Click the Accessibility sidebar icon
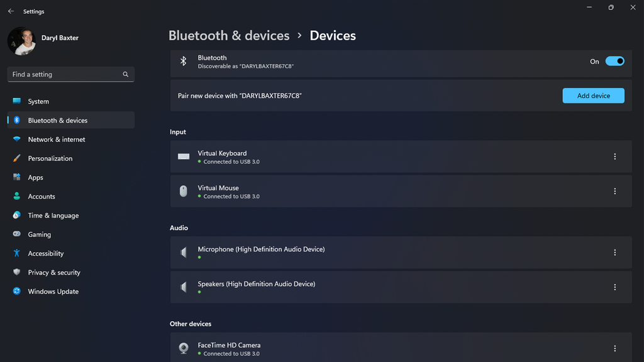Viewport: 644px width, 362px height. [x=16, y=253]
